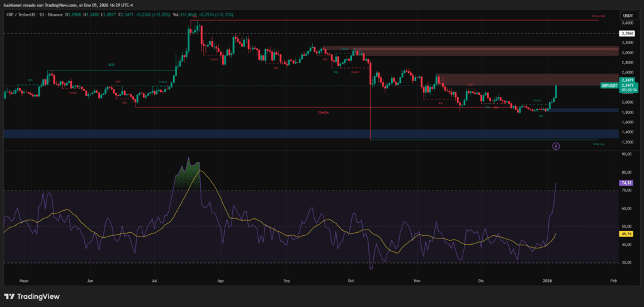Screen dimensions: 644x307
Task: Click the +0,2562 (+12,25%) change value
Action: (153, 14)
